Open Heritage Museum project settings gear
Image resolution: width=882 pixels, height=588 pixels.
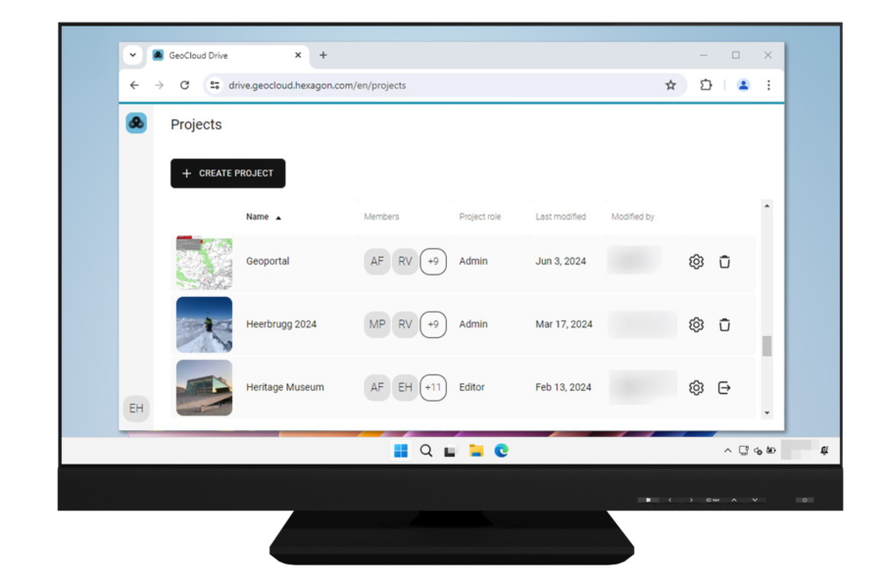click(696, 387)
